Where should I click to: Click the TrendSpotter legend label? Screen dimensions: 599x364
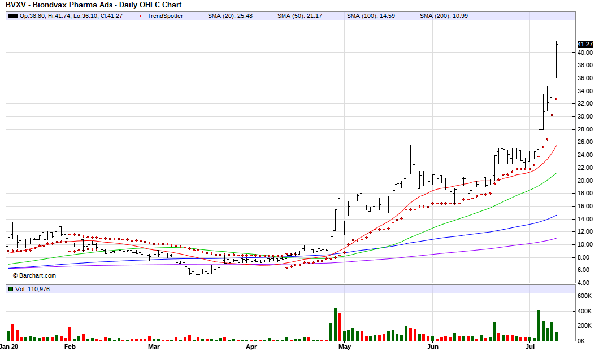click(165, 16)
